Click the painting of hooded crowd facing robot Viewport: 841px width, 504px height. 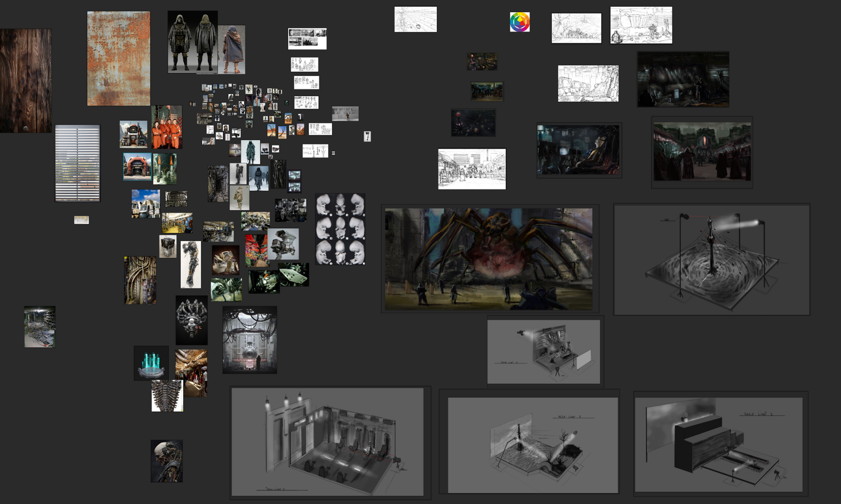[x=702, y=152]
